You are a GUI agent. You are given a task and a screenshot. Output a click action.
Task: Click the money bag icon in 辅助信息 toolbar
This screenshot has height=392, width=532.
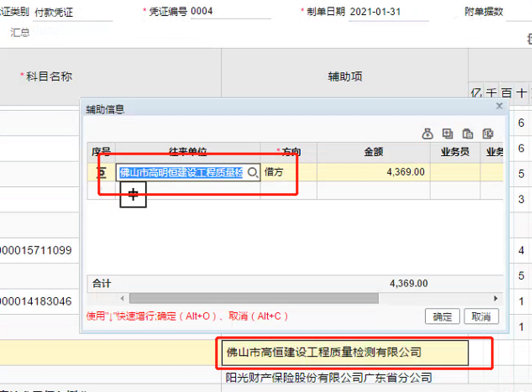(427, 134)
